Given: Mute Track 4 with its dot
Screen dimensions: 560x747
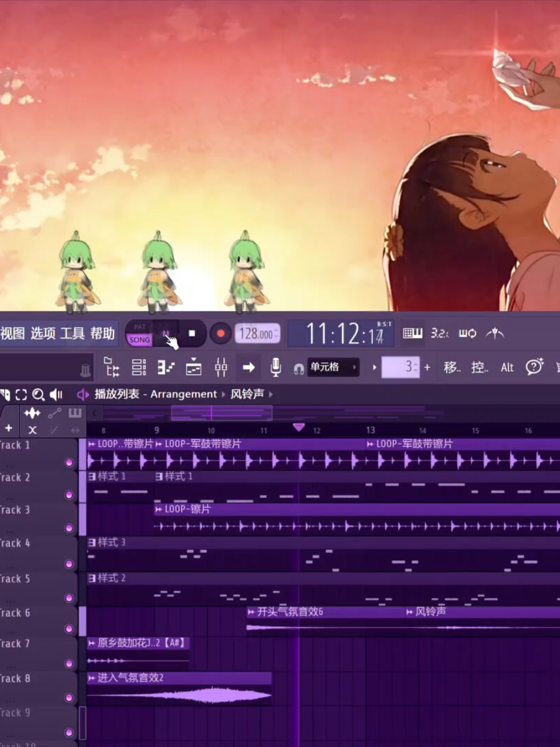Looking at the screenshot, I should [x=69, y=564].
